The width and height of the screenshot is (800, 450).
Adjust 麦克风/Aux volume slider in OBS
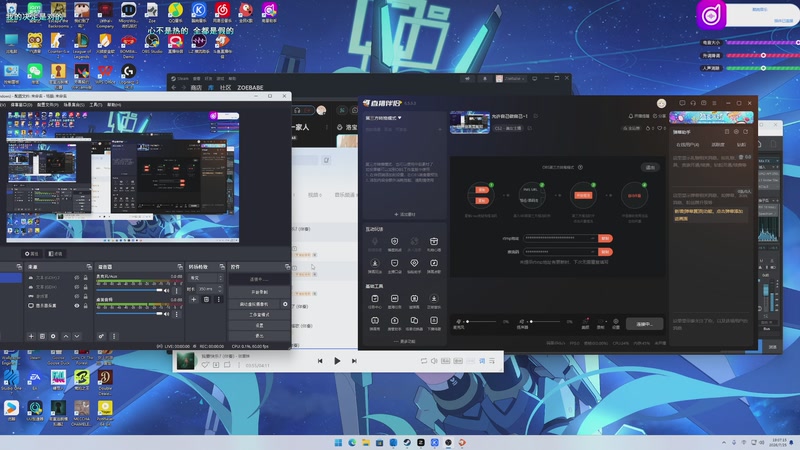(x=130, y=290)
